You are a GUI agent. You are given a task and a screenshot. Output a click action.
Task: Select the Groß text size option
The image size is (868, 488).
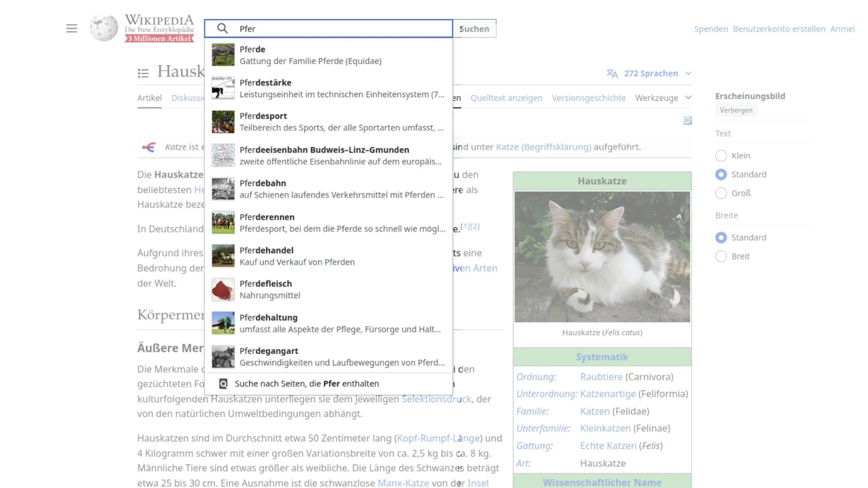[721, 193]
